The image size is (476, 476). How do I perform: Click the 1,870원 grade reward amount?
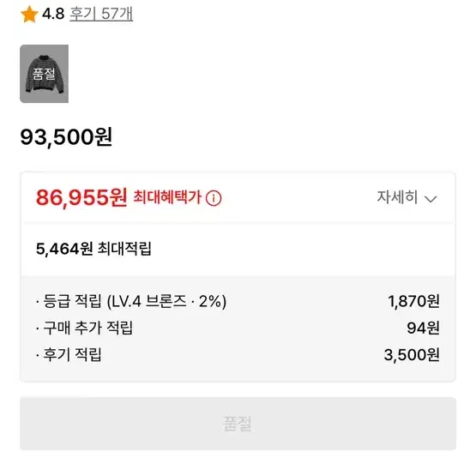pos(413,301)
